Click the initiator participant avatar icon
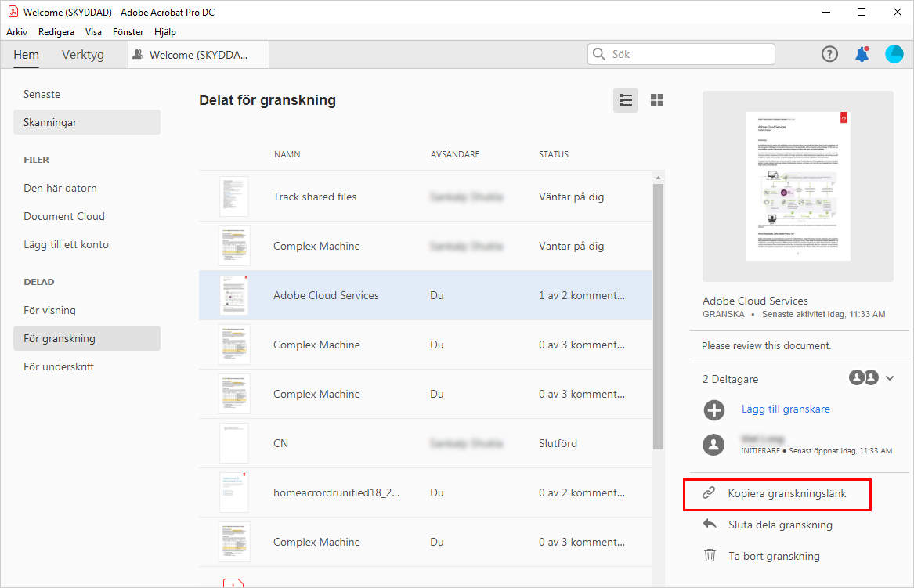The height and width of the screenshot is (588, 914). tap(714, 445)
